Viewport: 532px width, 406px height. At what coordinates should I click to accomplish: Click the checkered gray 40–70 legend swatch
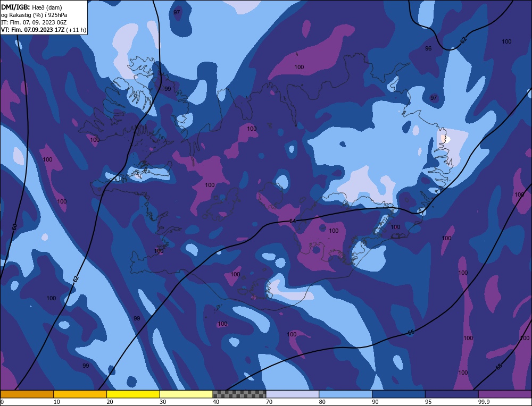(x=239, y=394)
